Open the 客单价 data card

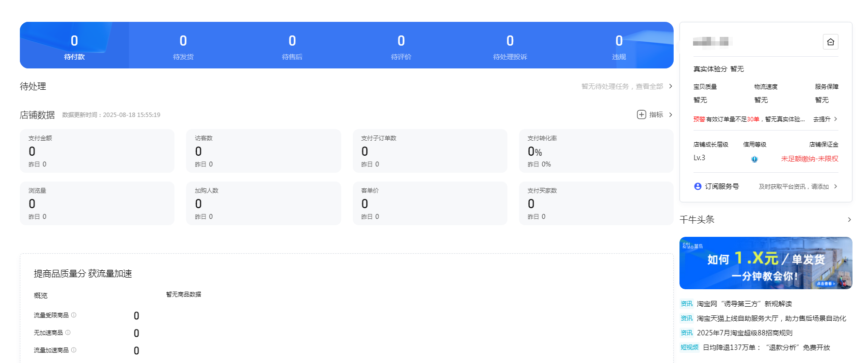click(x=430, y=203)
